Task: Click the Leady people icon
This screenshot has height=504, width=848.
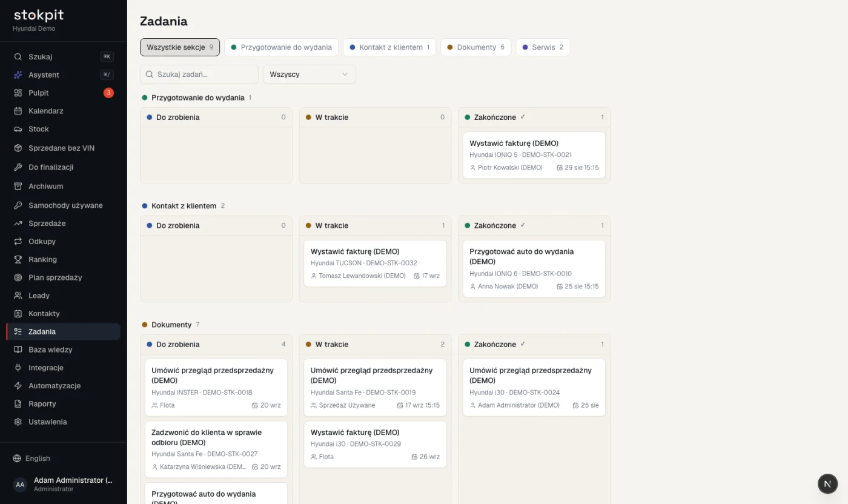Action: pos(18,296)
